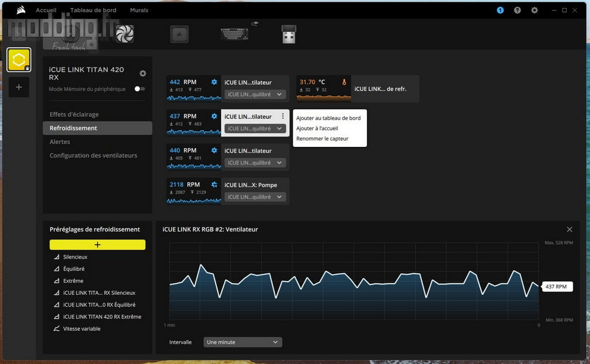590x364 pixels.
Task: Open the notifications badge icon
Action: point(500,10)
